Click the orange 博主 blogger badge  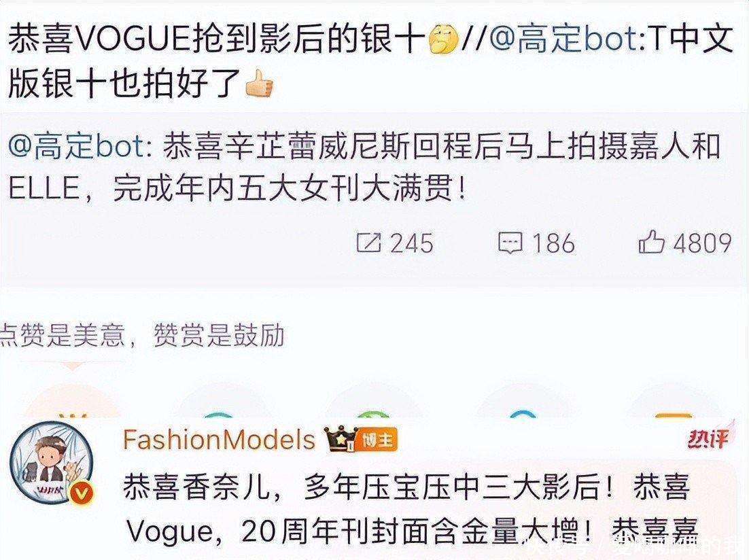(x=377, y=440)
